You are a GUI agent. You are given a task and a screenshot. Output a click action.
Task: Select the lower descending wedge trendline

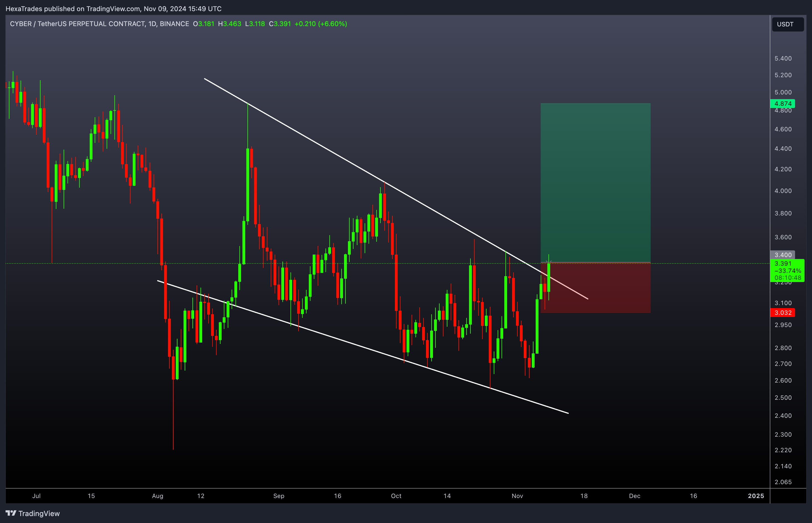coord(362,346)
